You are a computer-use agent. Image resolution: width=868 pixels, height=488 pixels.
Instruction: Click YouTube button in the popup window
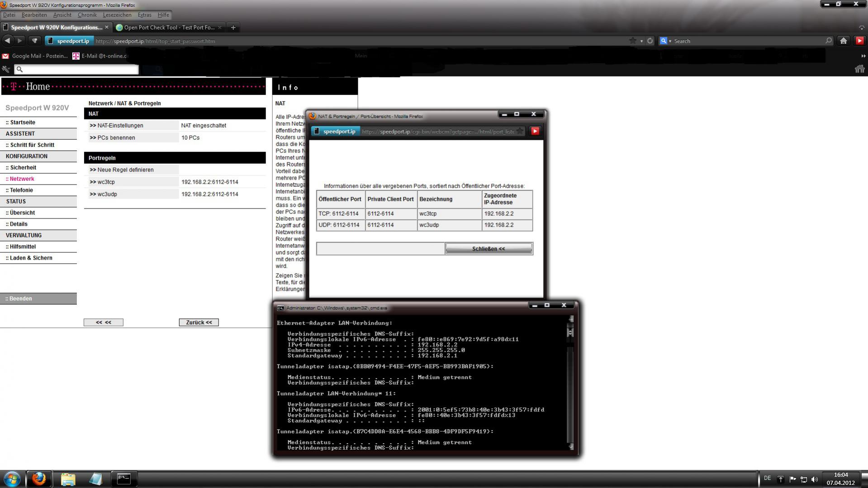pos(535,131)
